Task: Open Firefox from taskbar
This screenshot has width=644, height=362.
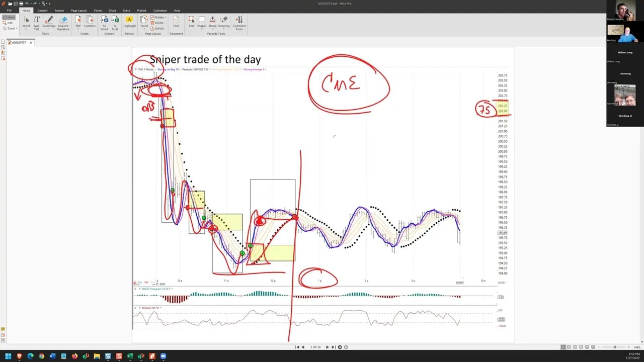Action: coord(74,356)
